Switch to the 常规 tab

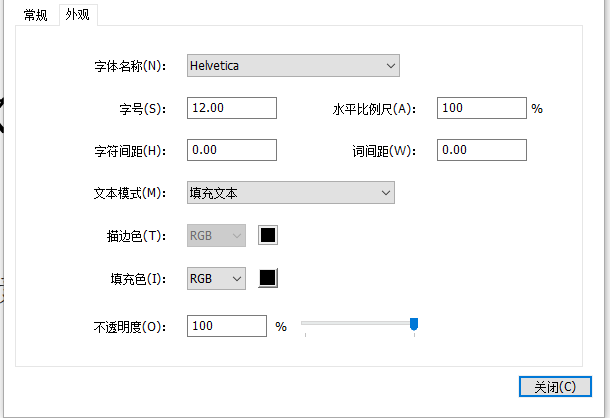pos(36,15)
